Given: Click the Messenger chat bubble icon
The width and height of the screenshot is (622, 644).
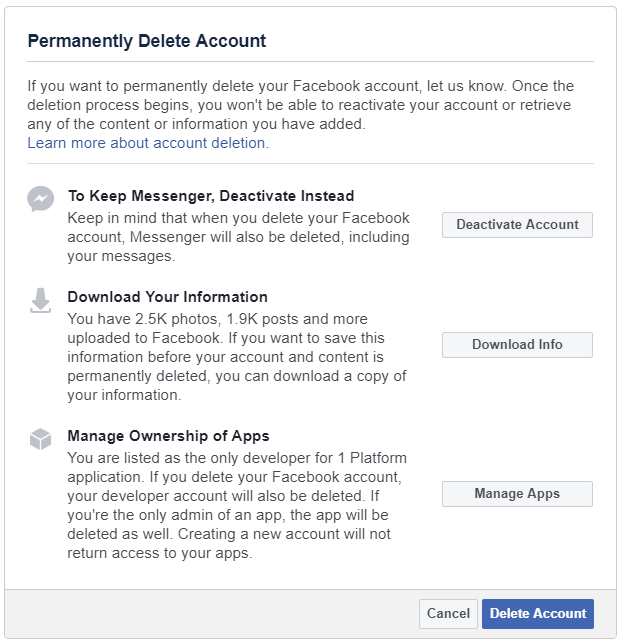Looking at the screenshot, I should [x=40, y=199].
